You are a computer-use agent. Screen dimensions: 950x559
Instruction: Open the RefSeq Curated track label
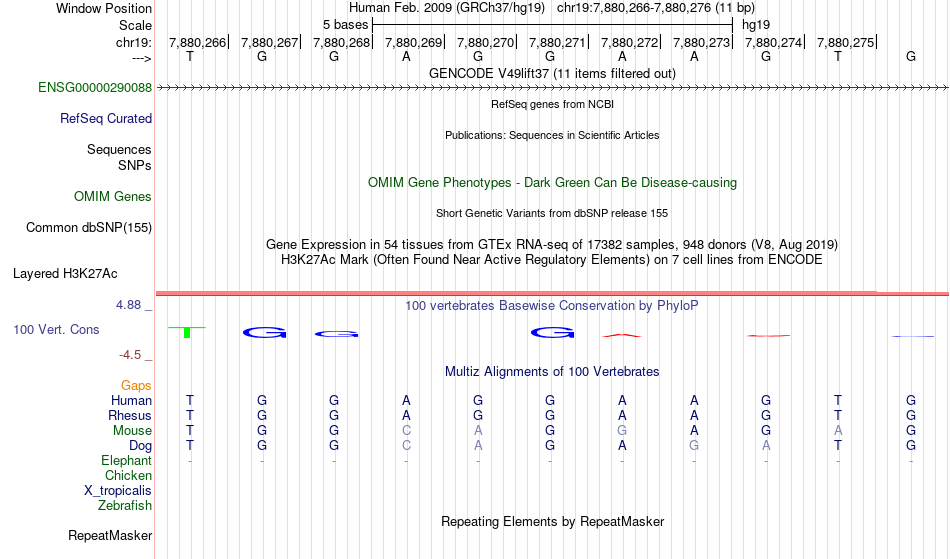coord(106,119)
